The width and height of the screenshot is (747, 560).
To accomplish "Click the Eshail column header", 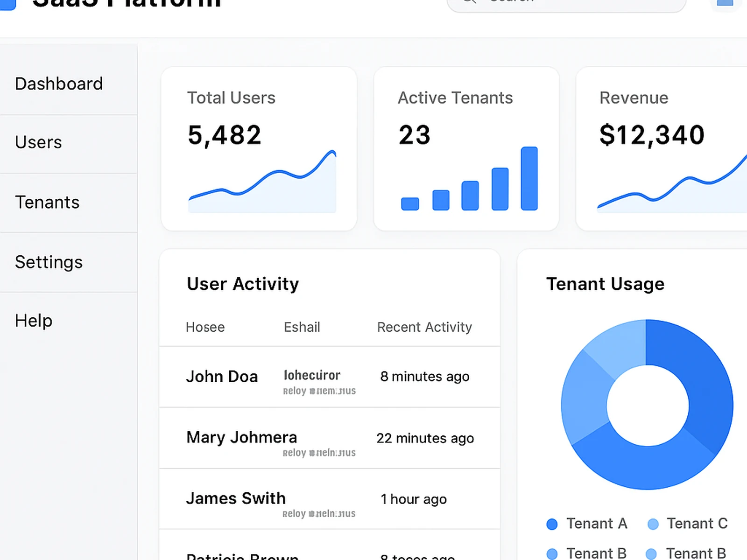I will tap(302, 327).
